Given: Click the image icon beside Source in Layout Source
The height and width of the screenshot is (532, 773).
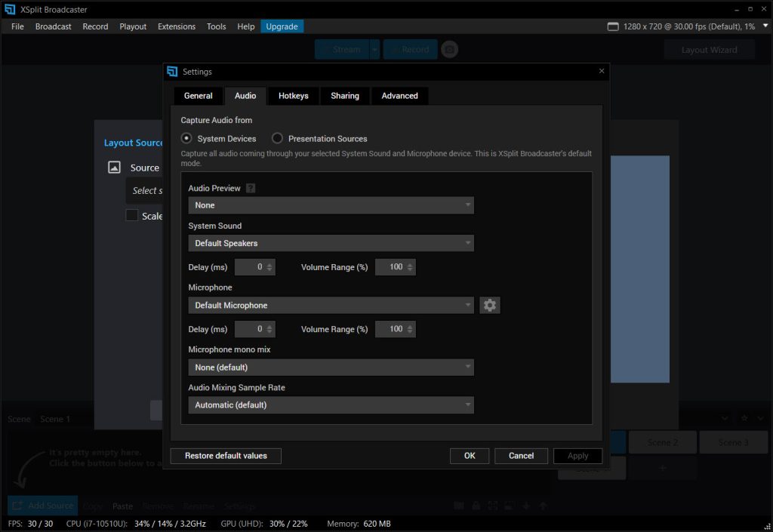Looking at the screenshot, I should coord(115,168).
